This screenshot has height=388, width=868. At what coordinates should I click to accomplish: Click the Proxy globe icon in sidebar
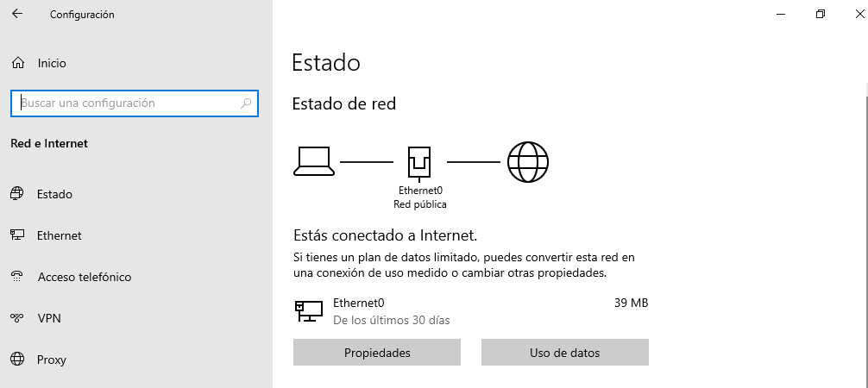pyautogui.click(x=17, y=360)
